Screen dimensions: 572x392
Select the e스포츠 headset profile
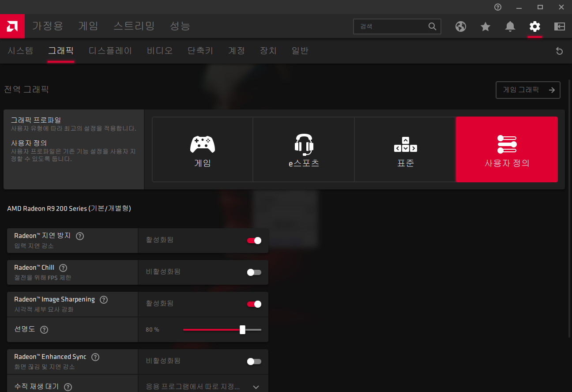304,150
